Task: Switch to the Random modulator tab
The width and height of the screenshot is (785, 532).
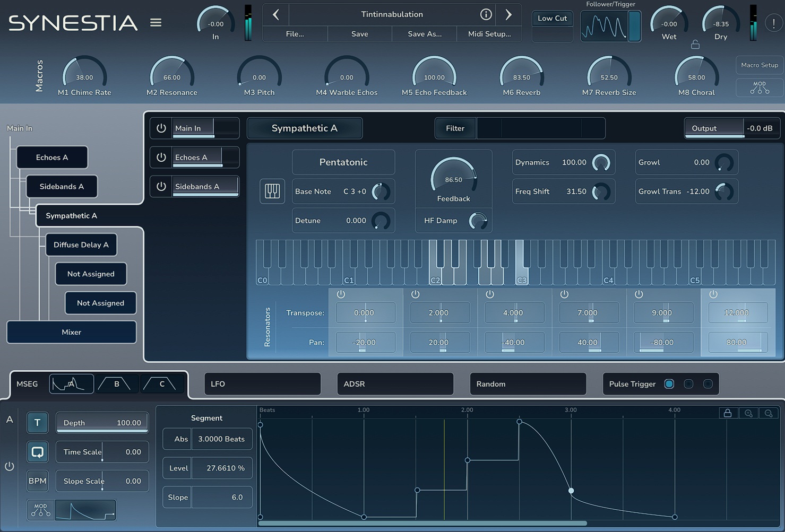Action: (528, 383)
